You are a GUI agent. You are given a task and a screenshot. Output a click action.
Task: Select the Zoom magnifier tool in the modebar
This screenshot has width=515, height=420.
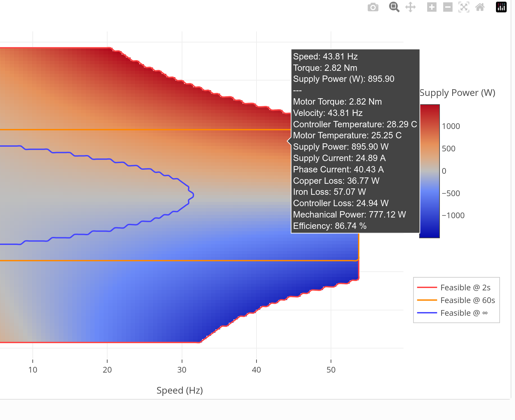(394, 7)
